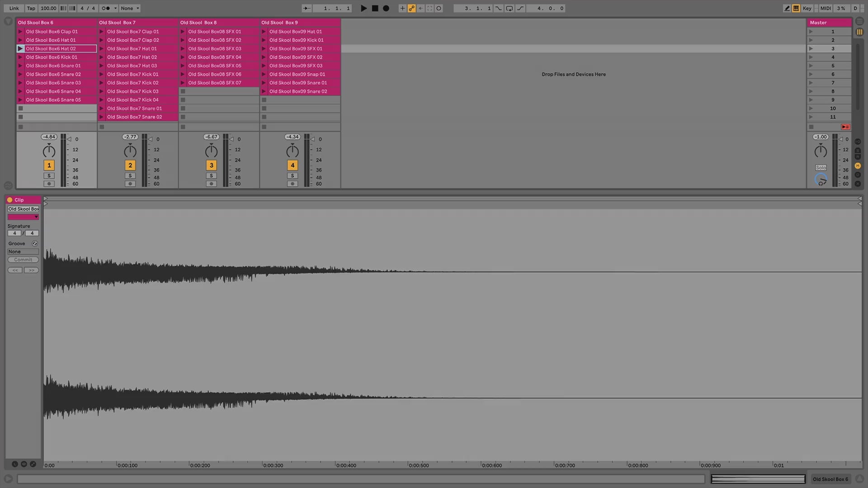Select the Old Skool Box 7 track header
Screen dimensions: 868x488
click(138, 22)
